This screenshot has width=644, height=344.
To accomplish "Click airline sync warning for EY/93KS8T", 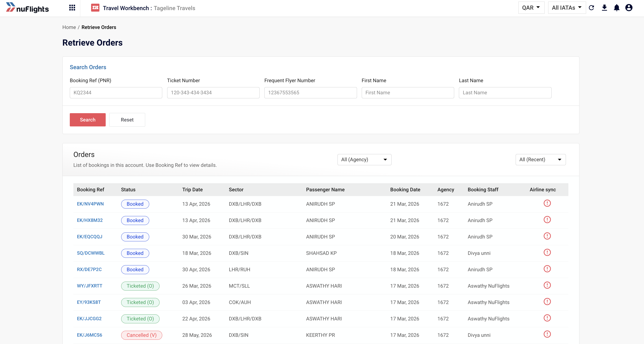I will tap(547, 302).
